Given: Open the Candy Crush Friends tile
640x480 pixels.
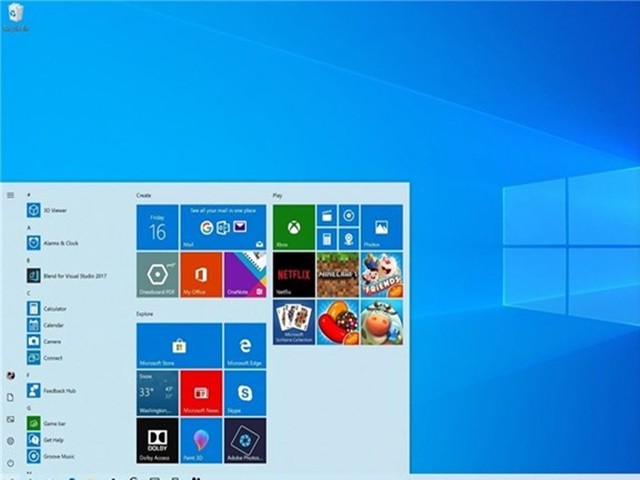Looking at the screenshot, I should point(382,275).
